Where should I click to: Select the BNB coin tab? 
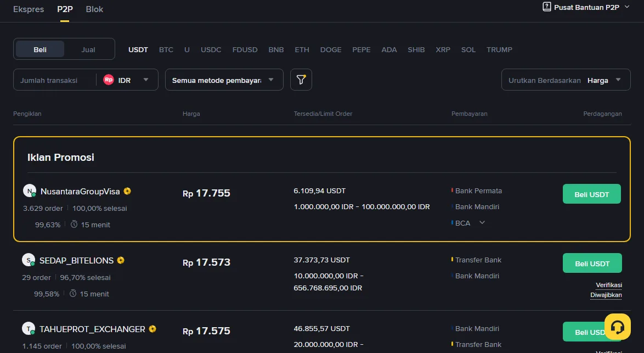[x=276, y=49]
